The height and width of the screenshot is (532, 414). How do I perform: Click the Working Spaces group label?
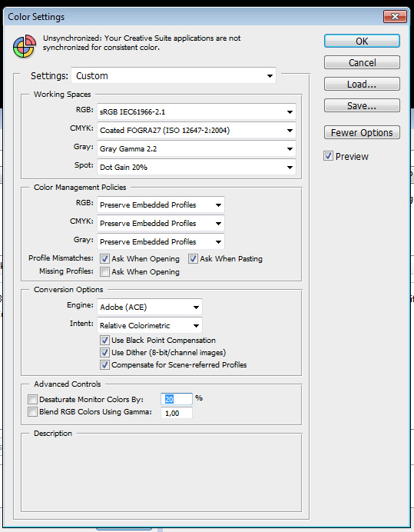tap(62, 95)
